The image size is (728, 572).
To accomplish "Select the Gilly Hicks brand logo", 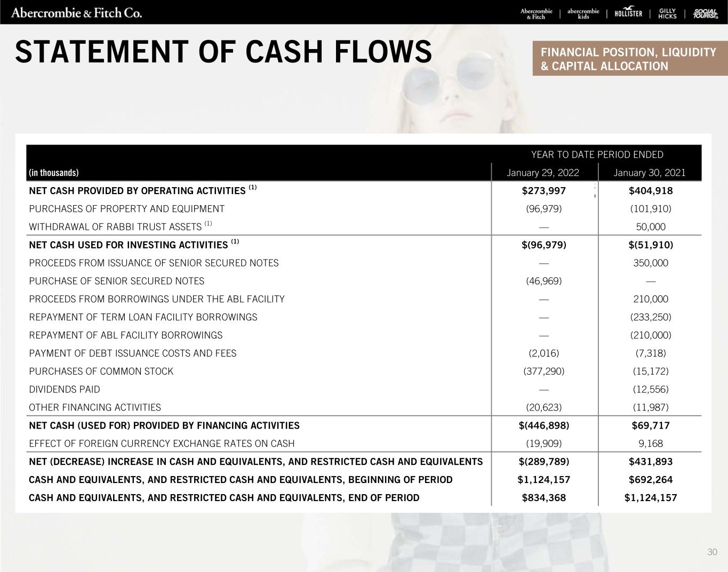I will click(x=667, y=14).
